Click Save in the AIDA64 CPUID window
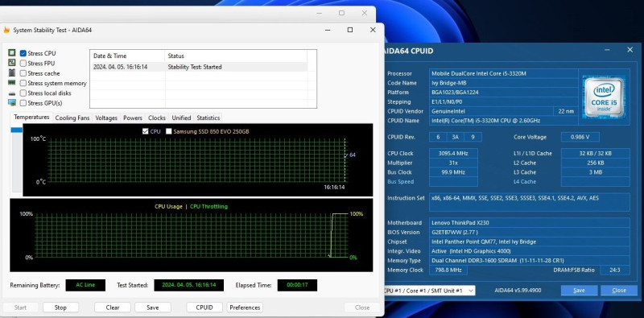The image size is (644, 318). tap(579, 291)
